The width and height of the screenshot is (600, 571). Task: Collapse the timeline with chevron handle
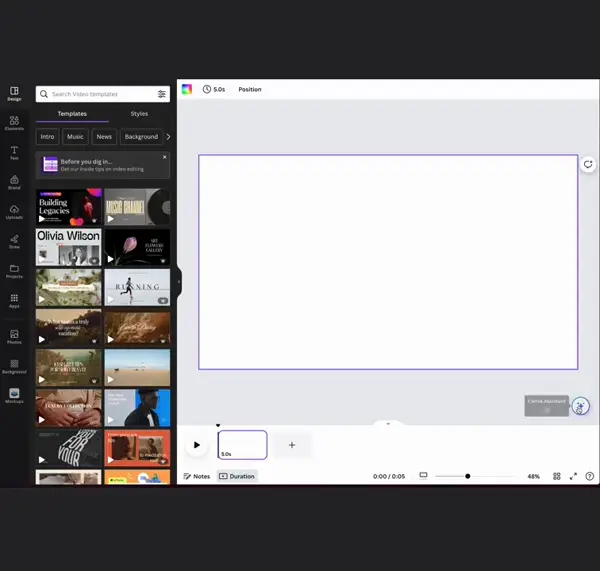coord(388,423)
